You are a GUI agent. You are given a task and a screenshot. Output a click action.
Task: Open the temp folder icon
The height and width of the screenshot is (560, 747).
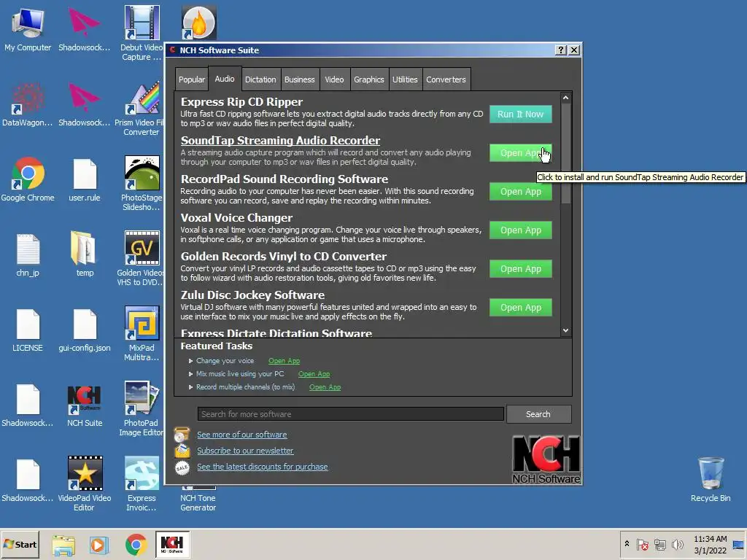(85, 254)
